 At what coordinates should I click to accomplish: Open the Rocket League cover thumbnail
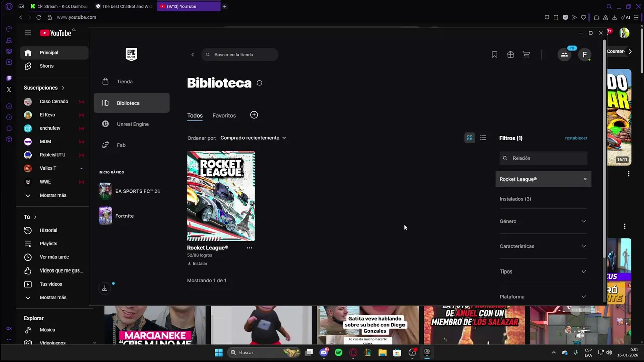pos(221,196)
